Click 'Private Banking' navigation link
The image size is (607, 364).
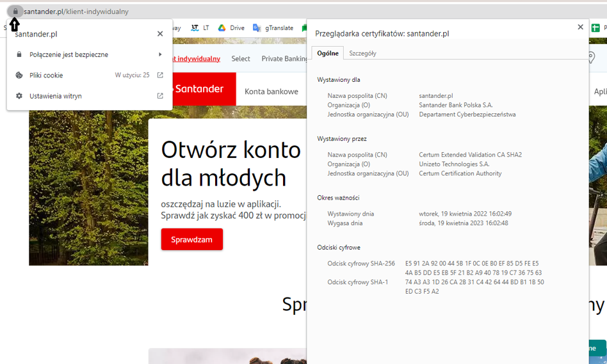[284, 59]
